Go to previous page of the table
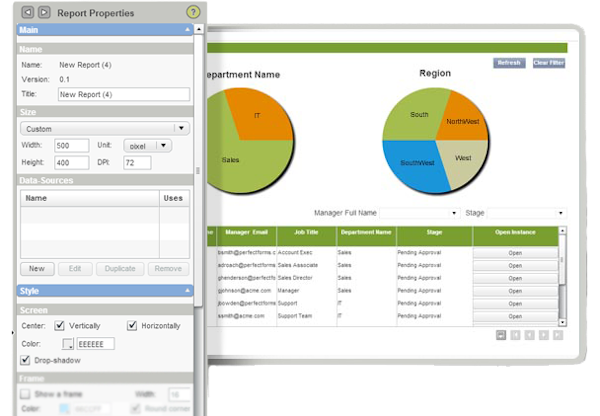Screen dimensions: 600x416 coord(530,335)
